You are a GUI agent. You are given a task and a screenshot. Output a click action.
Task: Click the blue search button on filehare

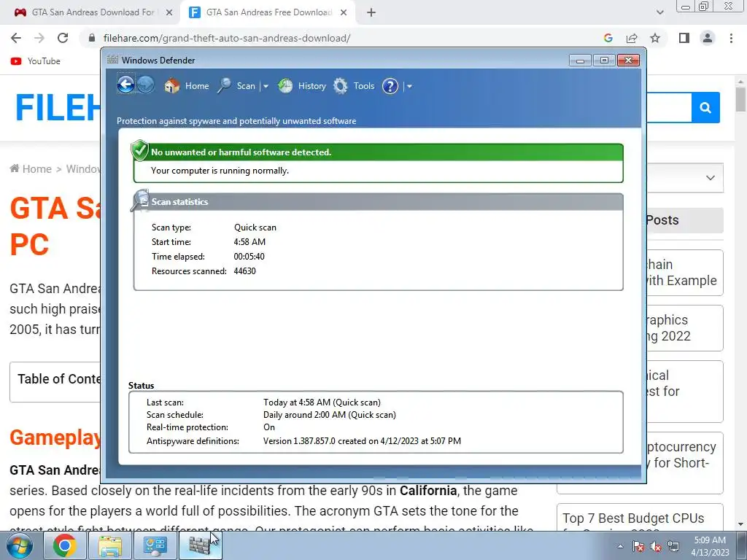(705, 108)
